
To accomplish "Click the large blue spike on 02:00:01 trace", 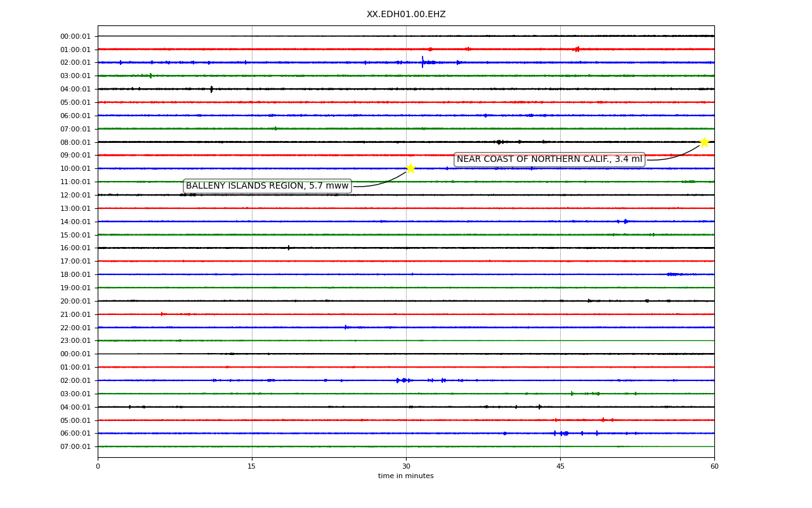I will (423, 62).
